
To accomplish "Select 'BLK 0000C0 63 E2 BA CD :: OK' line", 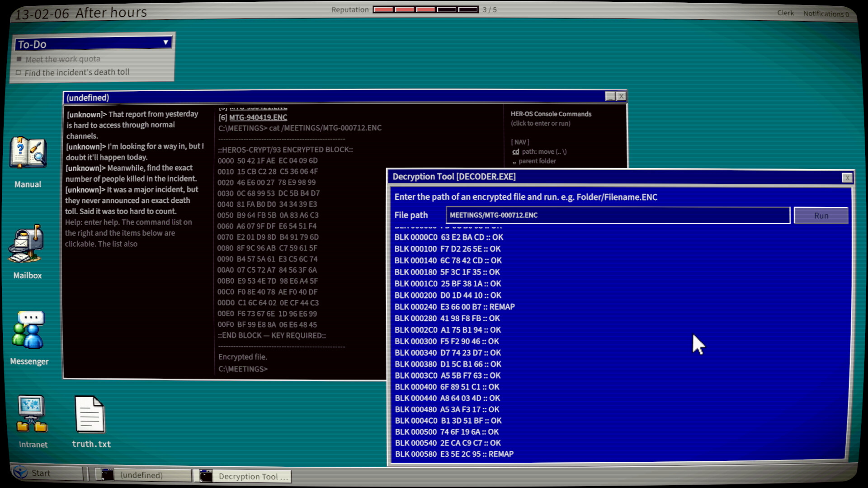I will click(448, 237).
